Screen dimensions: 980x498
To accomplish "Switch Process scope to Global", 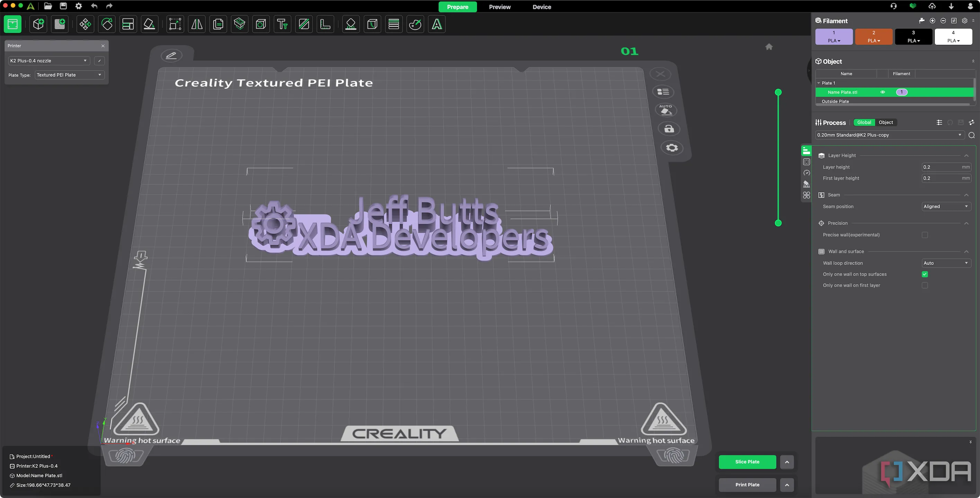I will (864, 122).
